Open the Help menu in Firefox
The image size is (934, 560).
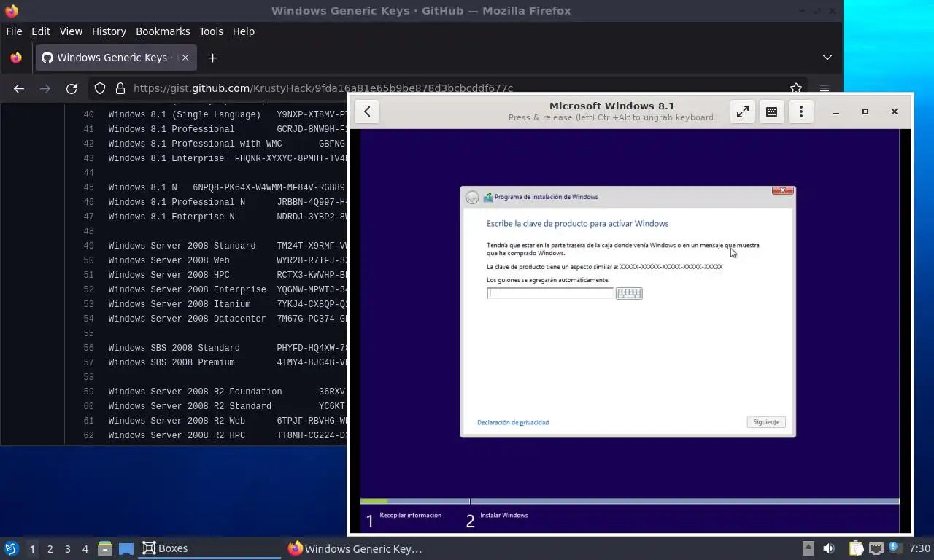point(244,31)
